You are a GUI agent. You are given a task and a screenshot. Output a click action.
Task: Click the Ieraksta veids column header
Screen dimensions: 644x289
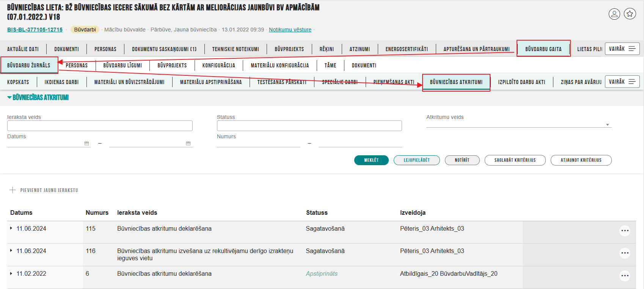[137, 212]
